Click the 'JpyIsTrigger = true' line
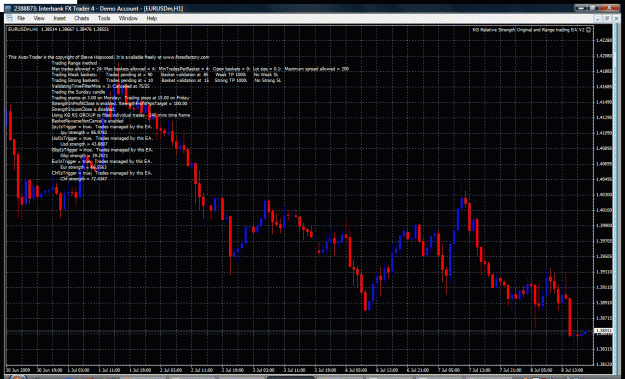 coord(102,127)
